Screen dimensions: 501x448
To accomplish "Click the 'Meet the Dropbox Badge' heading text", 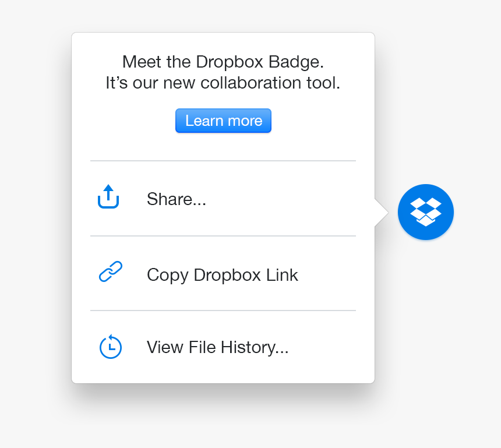I will (x=223, y=62).
